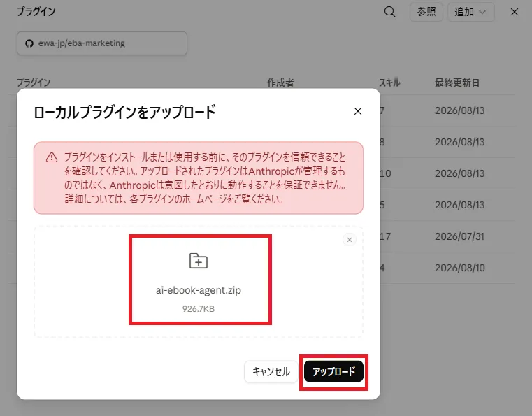Sort by スキル column header
This screenshot has width=532, height=416.
(389, 83)
